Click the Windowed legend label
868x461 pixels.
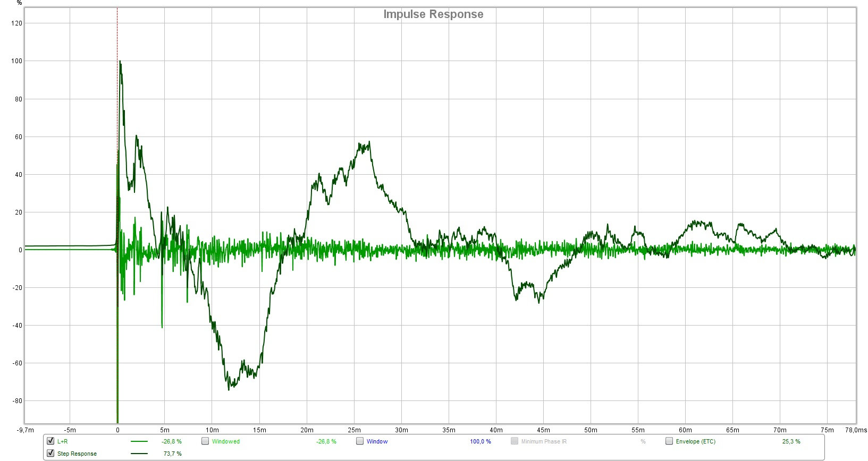pos(226,441)
